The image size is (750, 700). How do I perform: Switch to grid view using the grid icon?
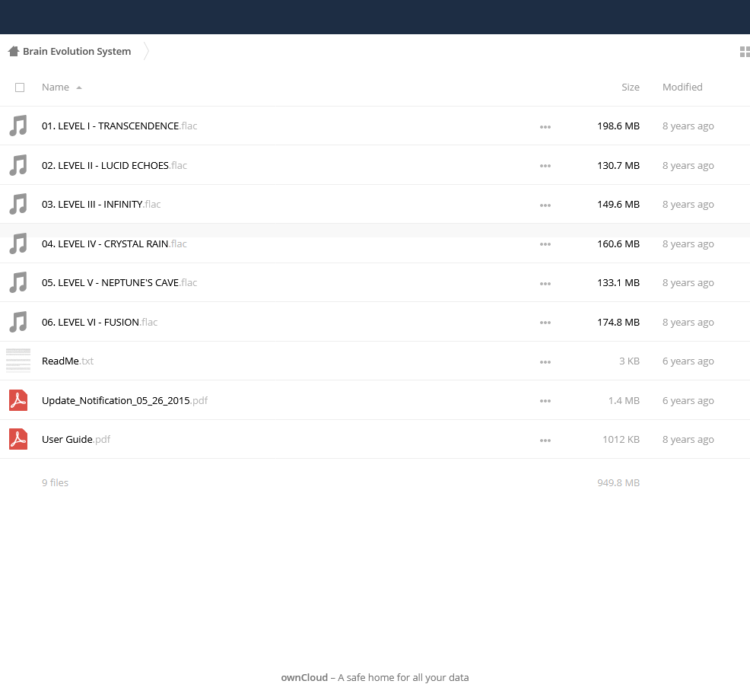745,52
